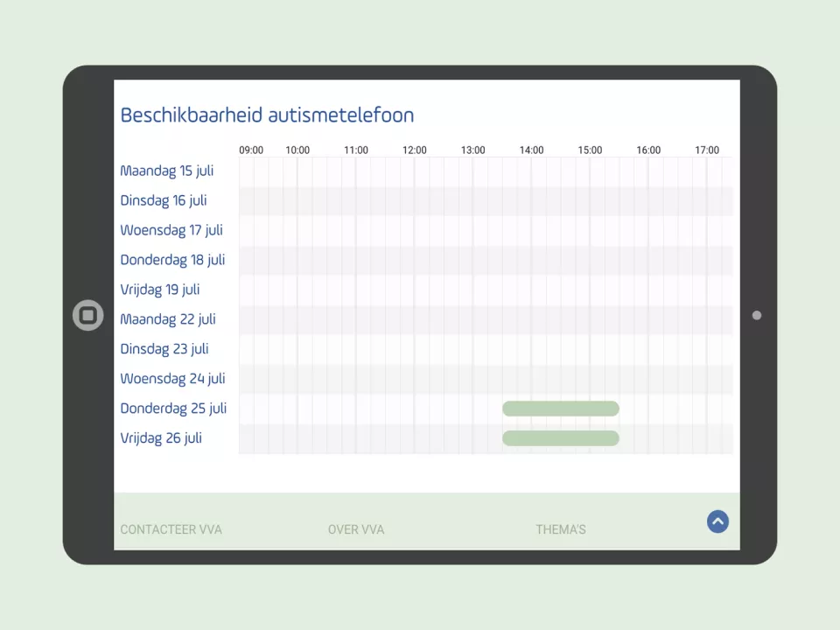840x630 pixels.
Task: Click the green availability bar on Donderdag 25 juli
Action: 561,409
